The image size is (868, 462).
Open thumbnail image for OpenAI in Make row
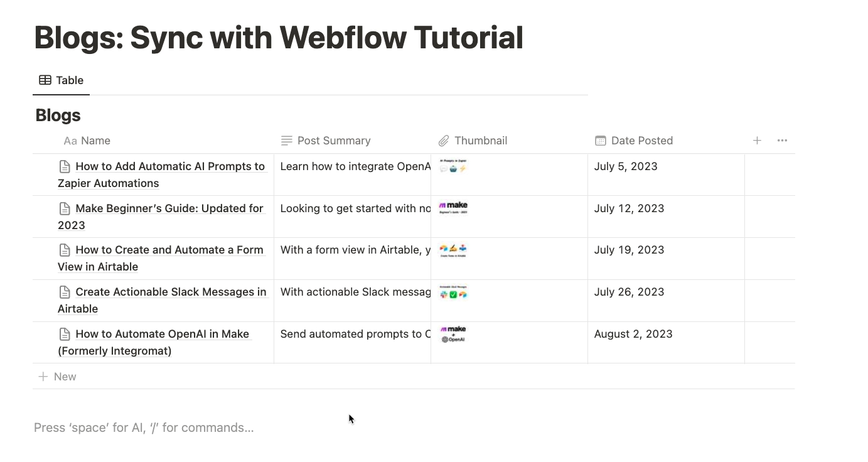tap(453, 335)
